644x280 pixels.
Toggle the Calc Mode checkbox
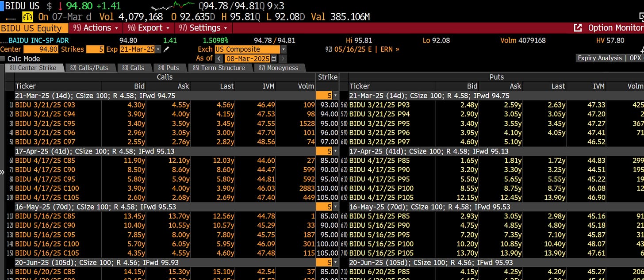pos(3,58)
